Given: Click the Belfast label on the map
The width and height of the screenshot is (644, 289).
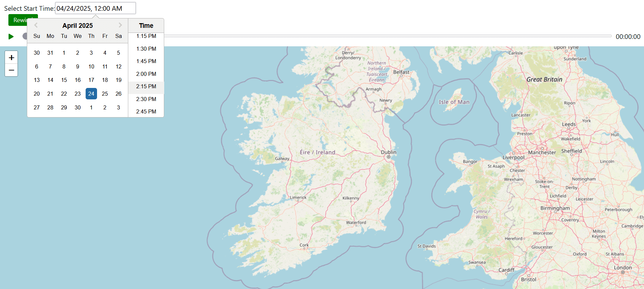Looking at the screenshot, I should (401, 72).
